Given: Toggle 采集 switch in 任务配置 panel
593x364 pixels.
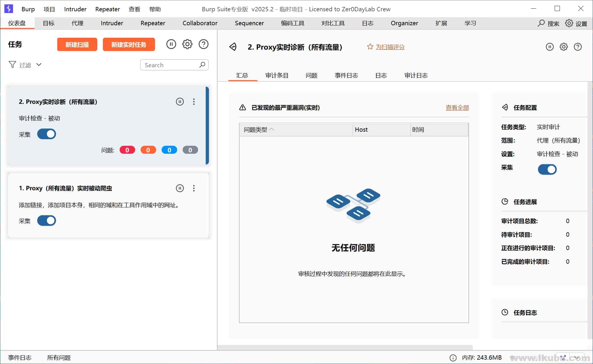Looking at the screenshot, I should [x=547, y=169].
